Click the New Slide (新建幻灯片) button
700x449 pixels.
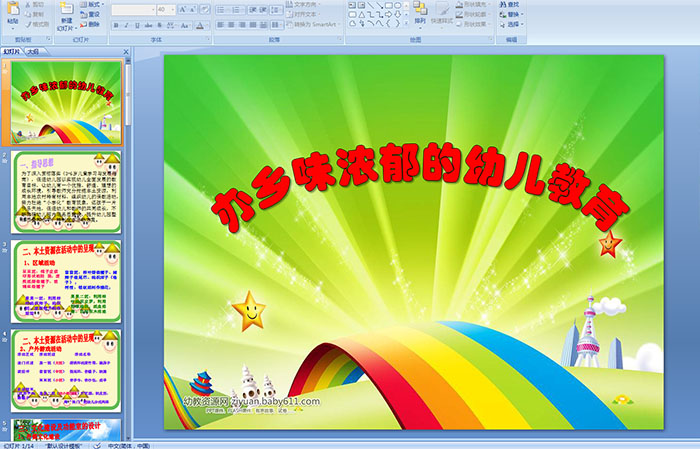(x=67, y=17)
